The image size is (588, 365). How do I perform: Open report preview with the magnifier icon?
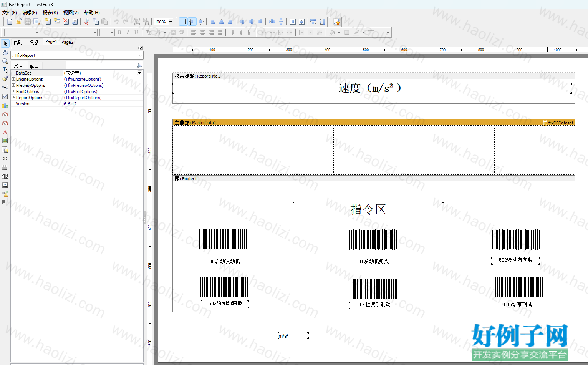36,22
